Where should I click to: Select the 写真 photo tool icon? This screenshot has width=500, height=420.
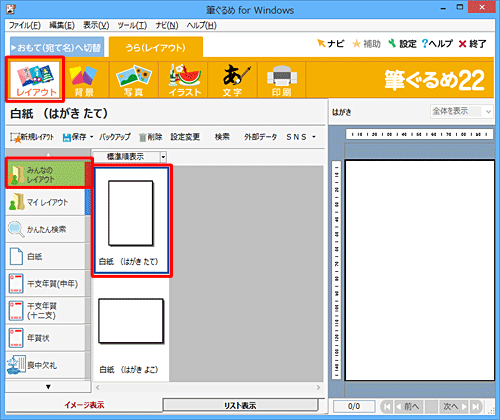pos(134,80)
